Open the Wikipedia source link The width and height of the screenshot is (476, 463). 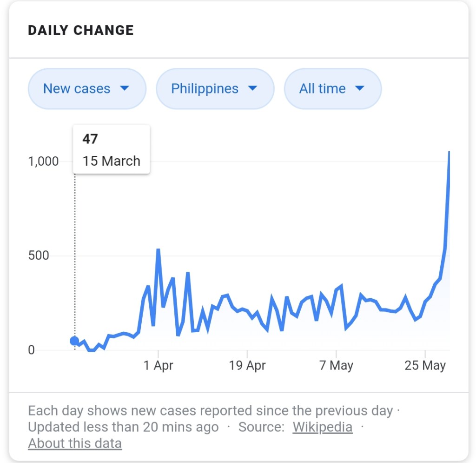322,427
